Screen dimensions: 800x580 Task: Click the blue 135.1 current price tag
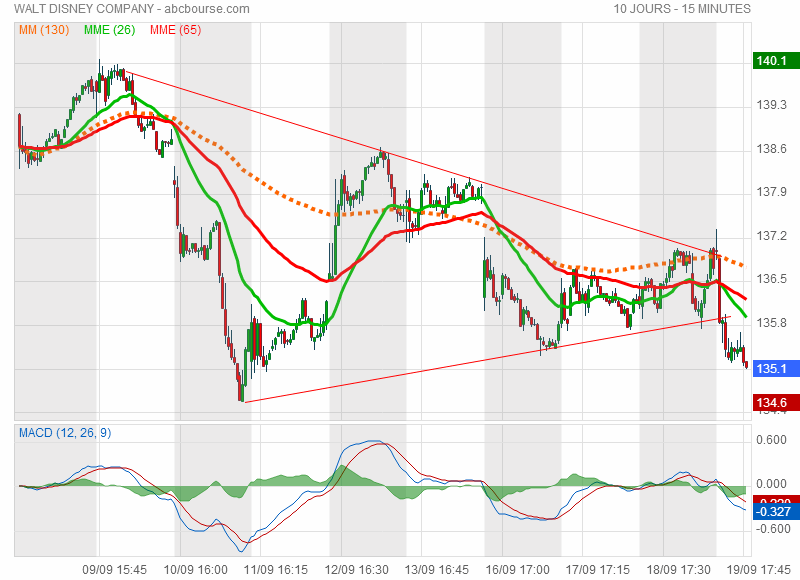776,368
